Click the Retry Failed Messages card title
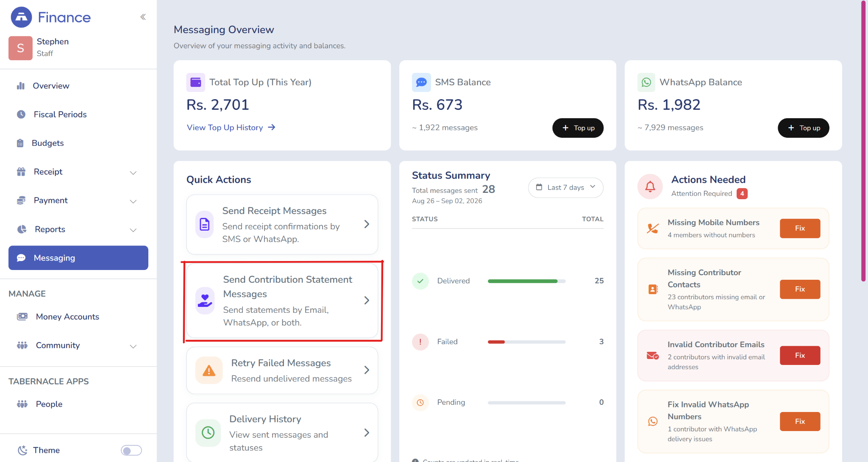The image size is (868, 462). coord(281,363)
